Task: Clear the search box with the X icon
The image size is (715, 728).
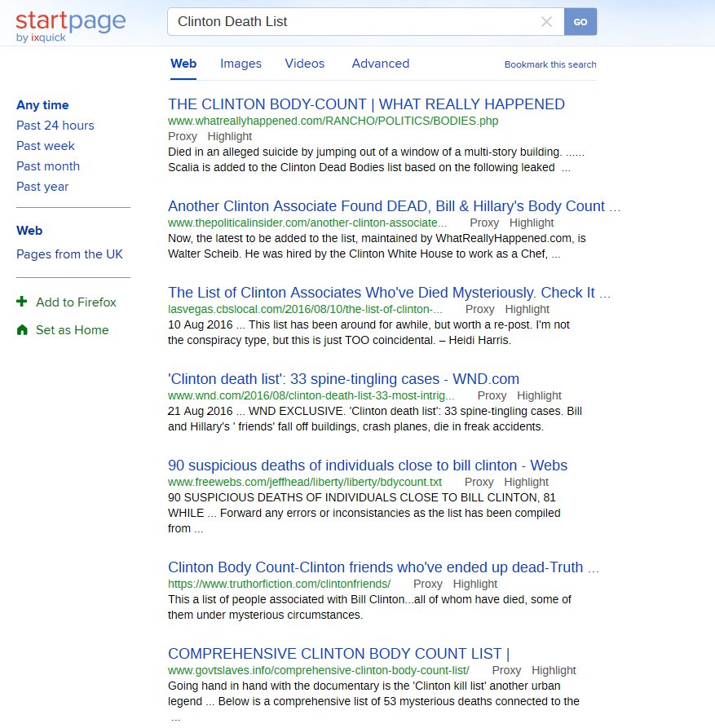Action: pyautogui.click(x=546, y=22)
